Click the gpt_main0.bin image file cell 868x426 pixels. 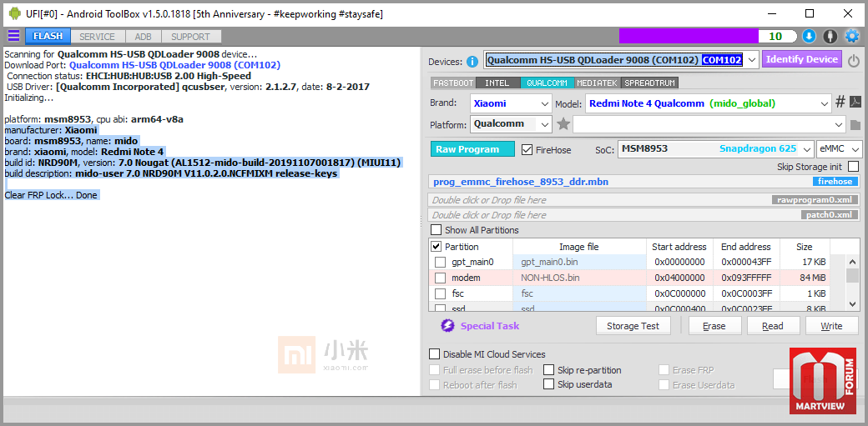579,262
